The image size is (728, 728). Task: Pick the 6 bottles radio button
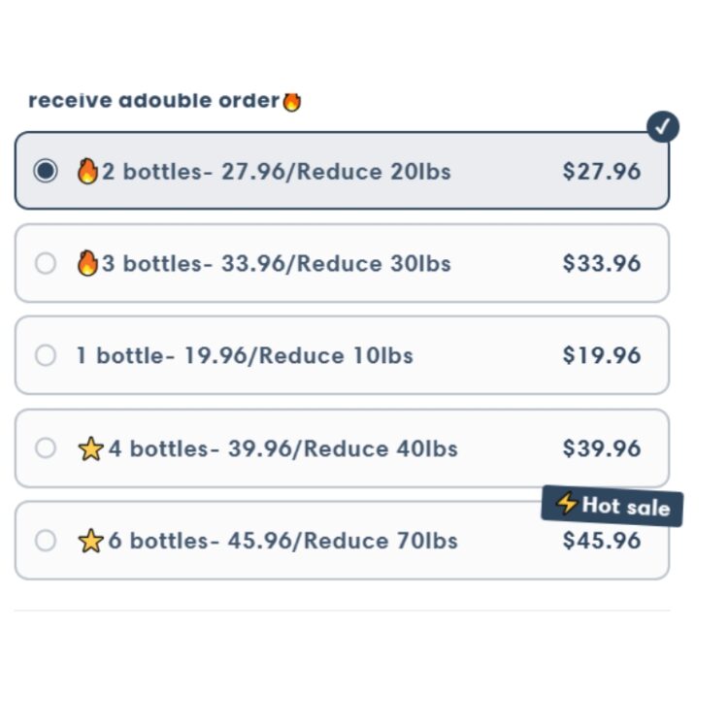tap(46, 541)
